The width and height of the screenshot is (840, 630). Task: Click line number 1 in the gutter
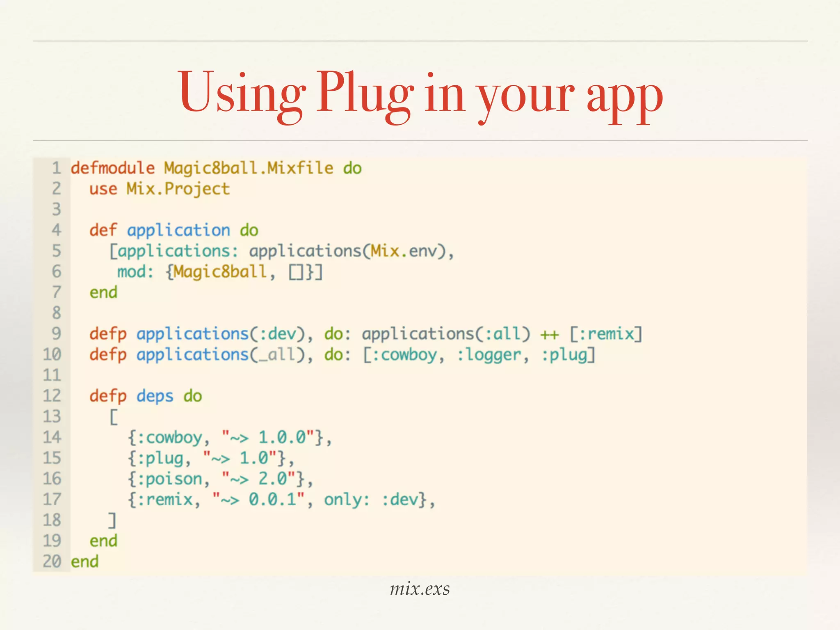click(x=56, y=168)
